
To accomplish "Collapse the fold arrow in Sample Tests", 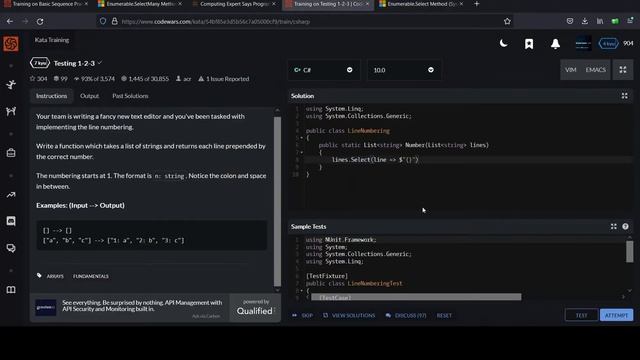I will [x=302, y=291].
